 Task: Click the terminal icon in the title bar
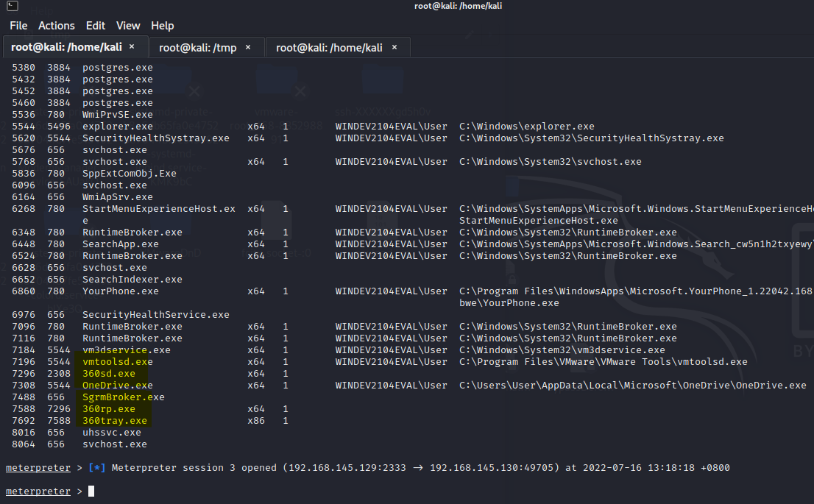click(x=7, y=6)
